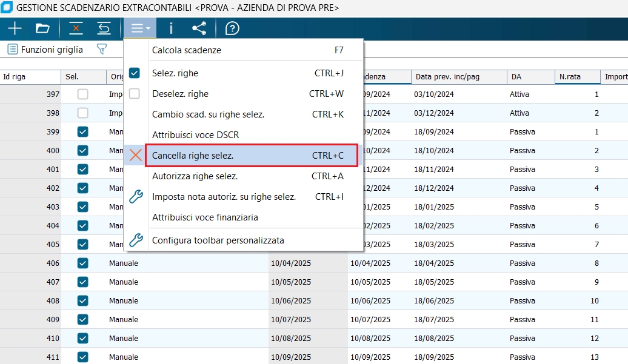This screenshot has height=364, width=628.
Task: Open the info icon in toolbar
Action: point(171,28)
